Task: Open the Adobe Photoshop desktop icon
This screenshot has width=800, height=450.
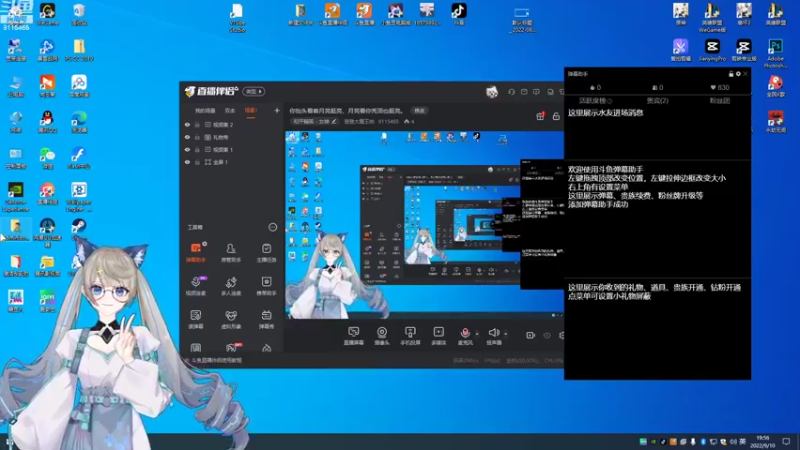Action: (x=775, y=53)
